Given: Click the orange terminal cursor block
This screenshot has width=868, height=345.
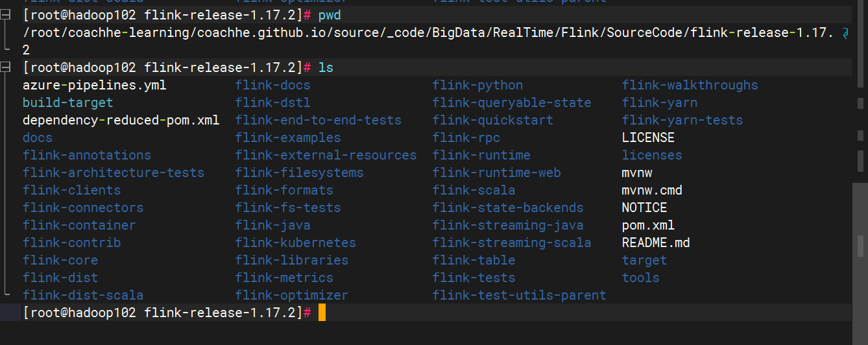Looking at the screenshot, I should [x=322, y=313].
